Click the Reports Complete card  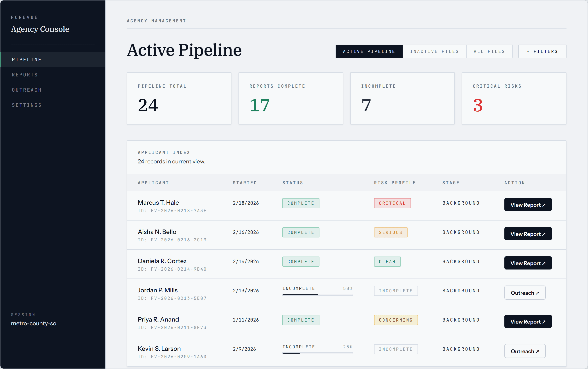coord(290,98)
